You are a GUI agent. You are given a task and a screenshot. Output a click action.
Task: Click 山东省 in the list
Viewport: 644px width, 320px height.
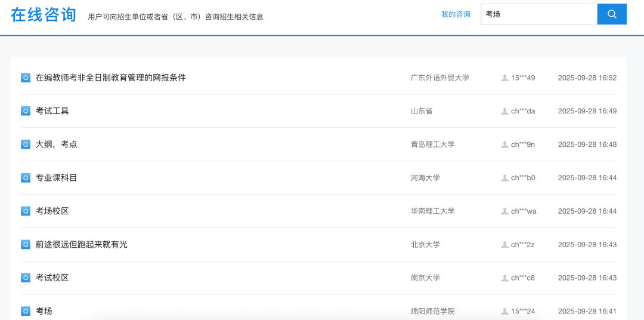[422, 111]
